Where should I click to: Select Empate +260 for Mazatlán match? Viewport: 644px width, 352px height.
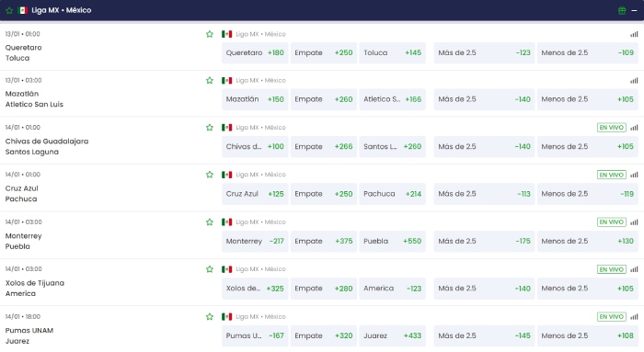point(324,99)
